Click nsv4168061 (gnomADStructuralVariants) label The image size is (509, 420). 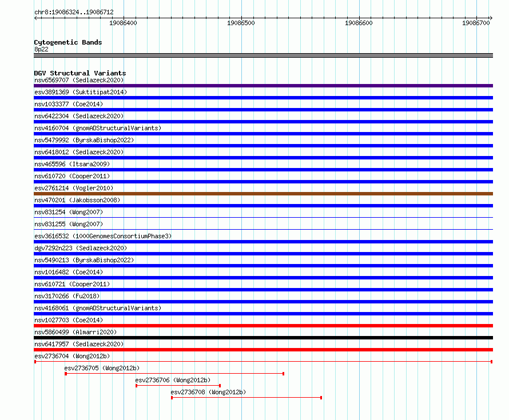(98, 308)
